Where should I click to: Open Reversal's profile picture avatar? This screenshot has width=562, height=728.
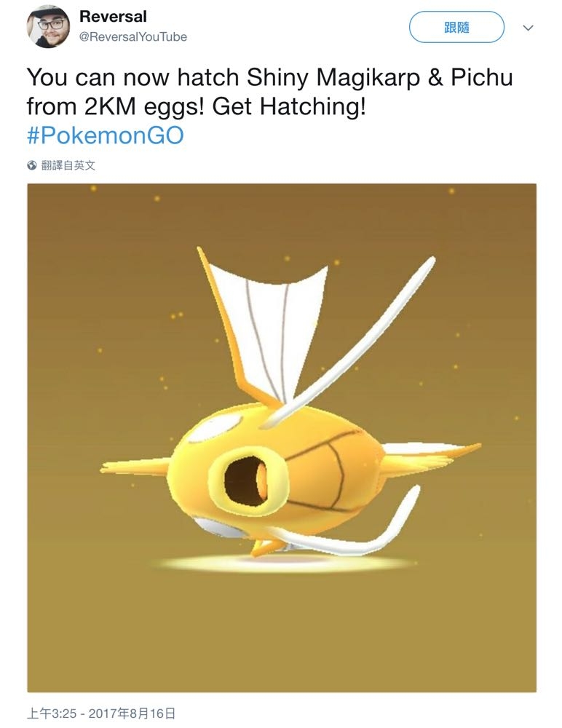point(48,26)
